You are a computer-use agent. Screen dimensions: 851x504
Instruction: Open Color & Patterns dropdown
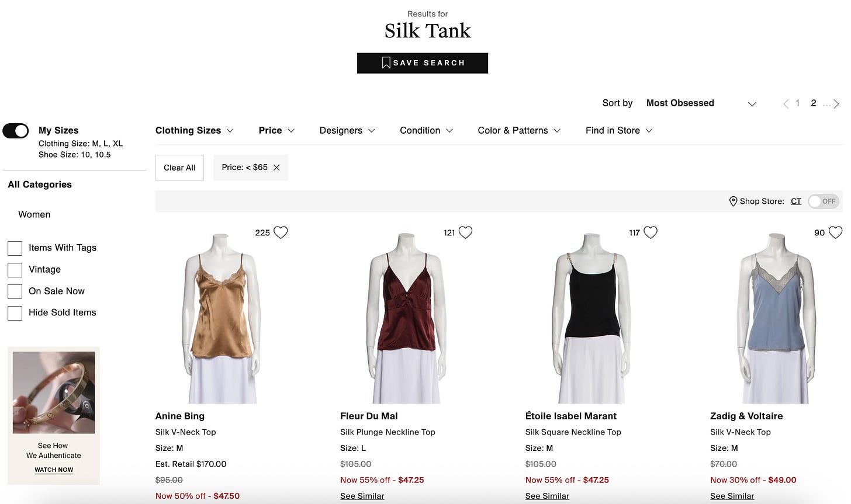(519, 131)
